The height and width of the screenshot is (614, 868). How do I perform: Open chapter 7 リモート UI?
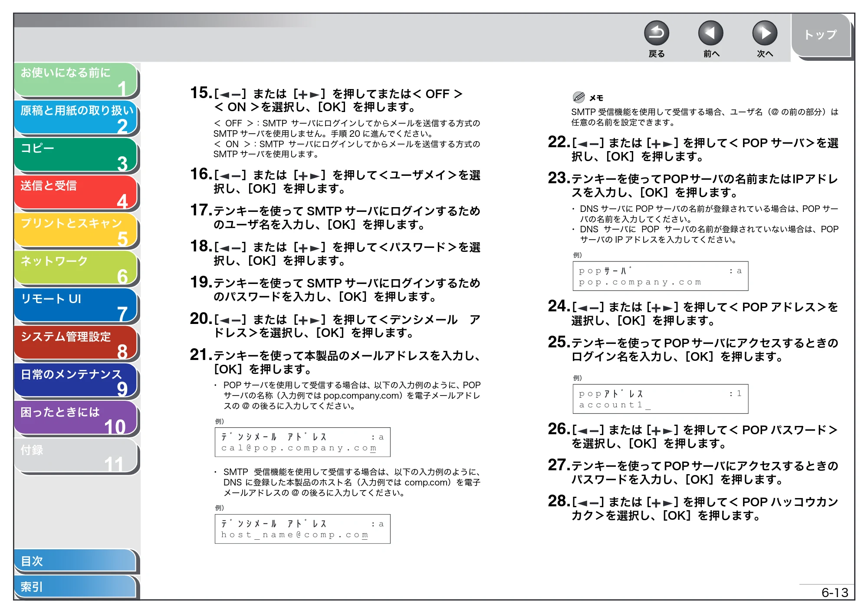click(76, 306)
